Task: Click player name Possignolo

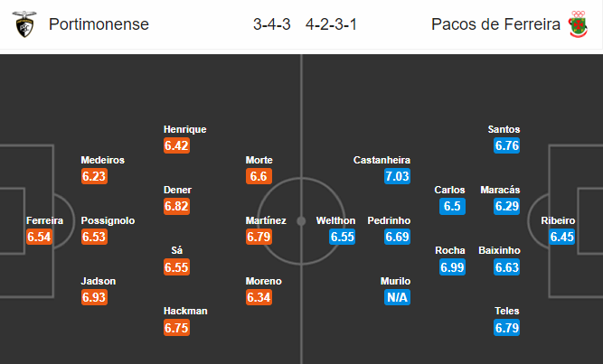Action: [108, 220]
